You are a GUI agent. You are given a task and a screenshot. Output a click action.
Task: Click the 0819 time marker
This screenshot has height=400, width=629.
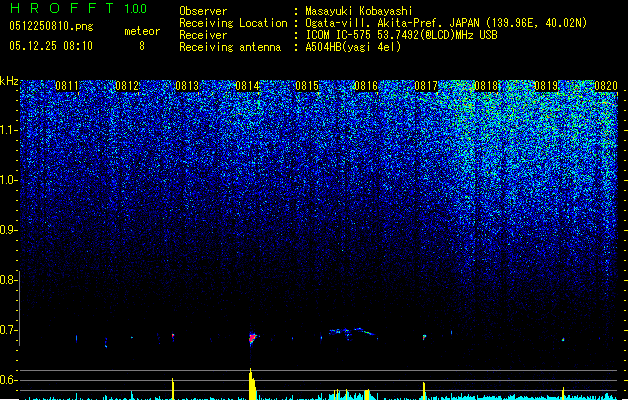click(546, 86)
